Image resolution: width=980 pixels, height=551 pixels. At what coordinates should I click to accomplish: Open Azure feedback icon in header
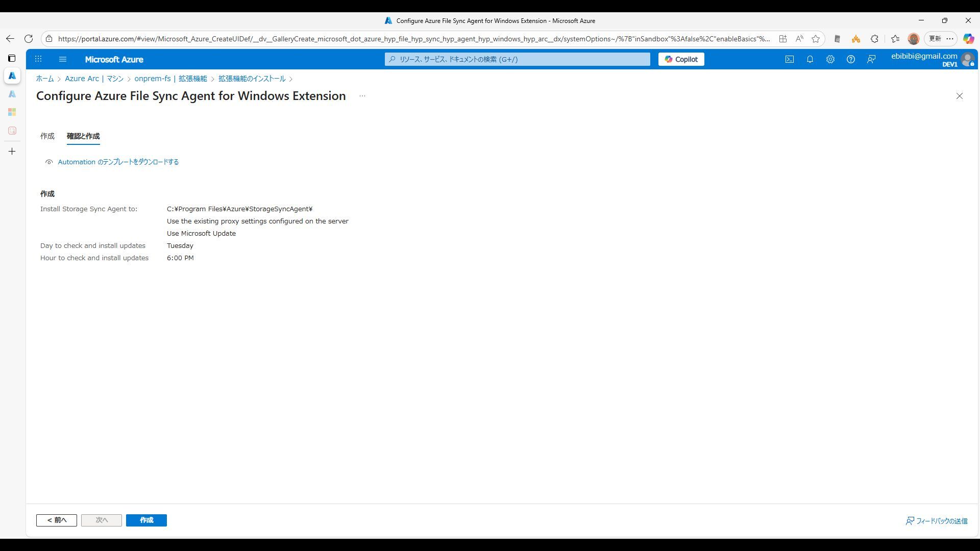point(871,59)
